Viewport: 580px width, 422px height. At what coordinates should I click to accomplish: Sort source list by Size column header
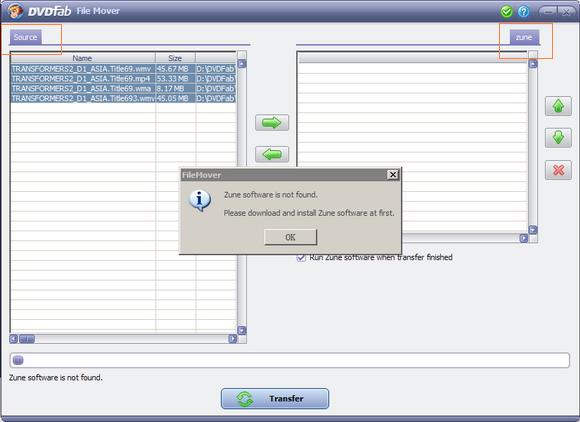pyautogui.click(x=175, y=58)
